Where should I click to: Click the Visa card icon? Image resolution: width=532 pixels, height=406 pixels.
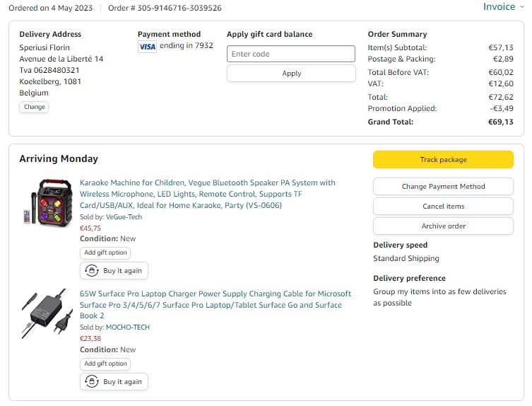coord(147,47)
